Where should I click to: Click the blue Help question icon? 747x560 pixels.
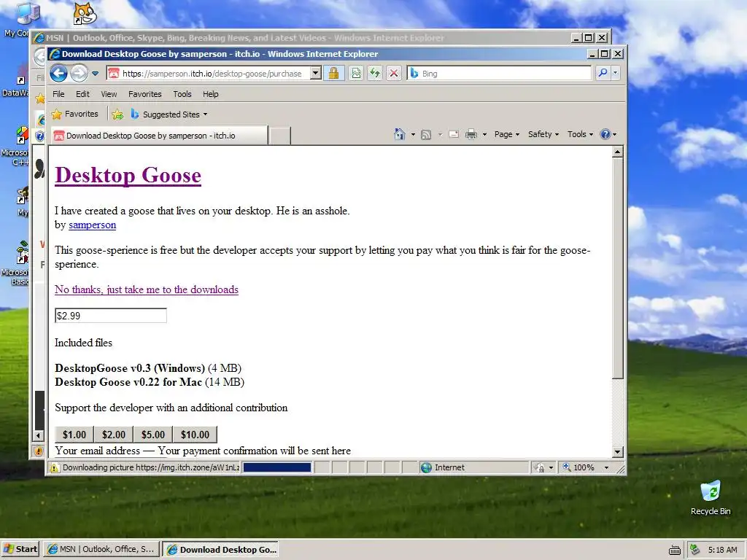click(x=605, y=134)
